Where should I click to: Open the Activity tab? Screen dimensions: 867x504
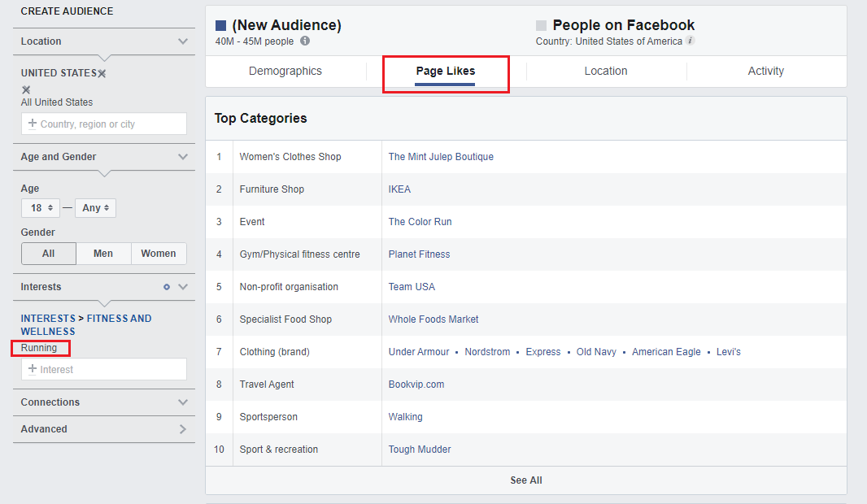click(x=765, y=72)
